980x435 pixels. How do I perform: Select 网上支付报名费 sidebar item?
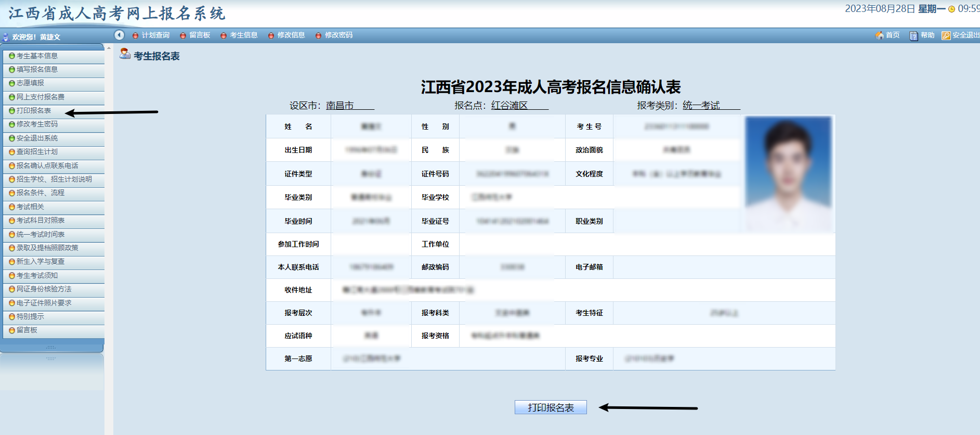click(x=41, y=97)
